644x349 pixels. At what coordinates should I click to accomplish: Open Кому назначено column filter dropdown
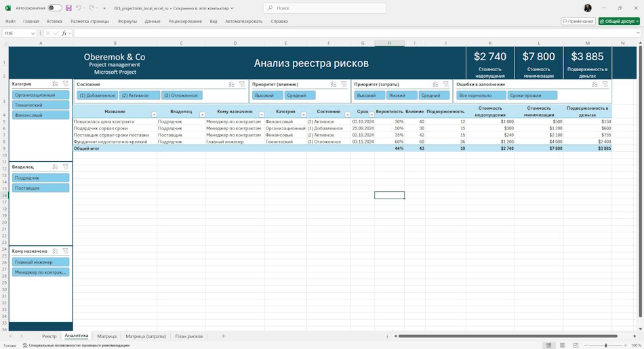(x=262, y=115)
